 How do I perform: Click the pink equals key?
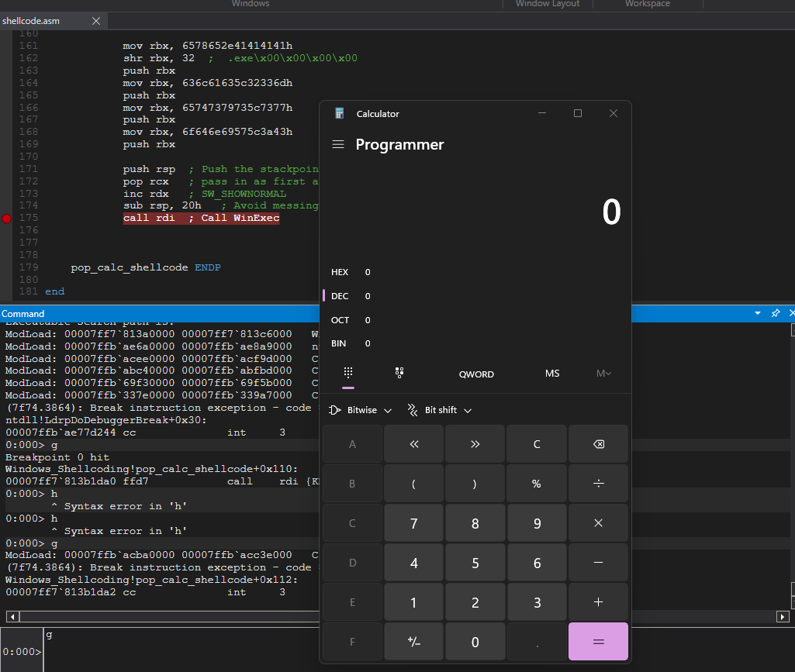pyautogui.click(x=598, y=642)
